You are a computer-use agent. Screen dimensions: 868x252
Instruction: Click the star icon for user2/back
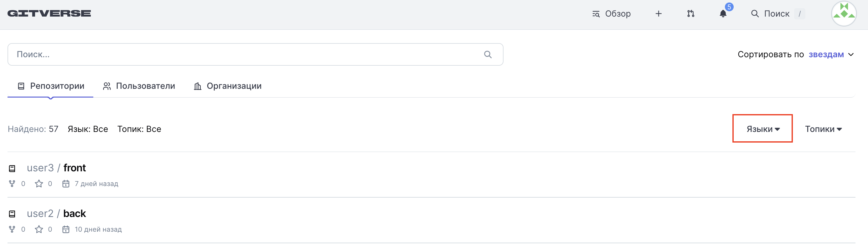coord(39,229)
